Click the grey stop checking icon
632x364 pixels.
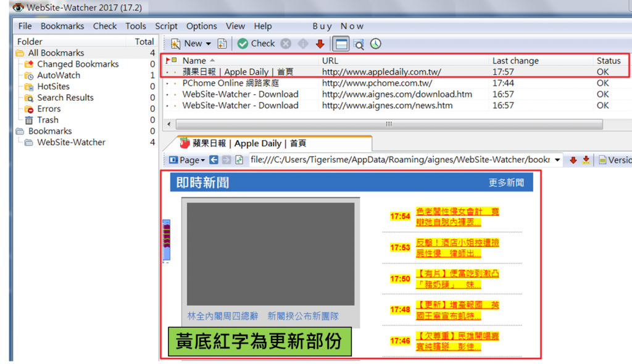(286, 44)
